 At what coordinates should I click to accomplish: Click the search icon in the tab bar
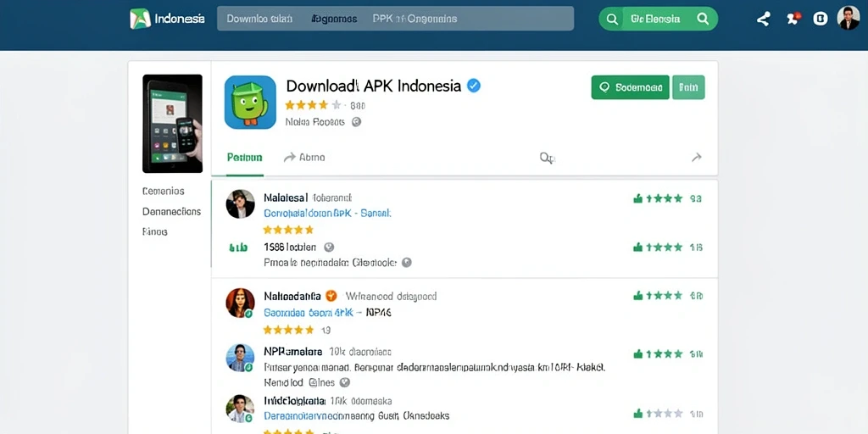click(547, 159)
